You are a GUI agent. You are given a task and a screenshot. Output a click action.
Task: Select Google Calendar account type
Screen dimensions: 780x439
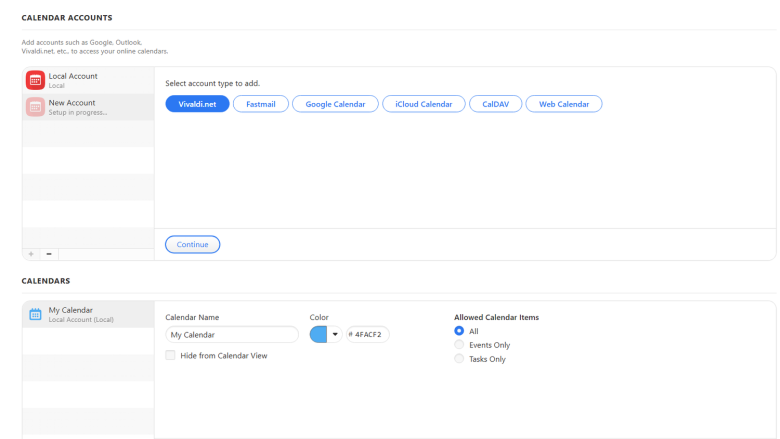coord(335,104)
